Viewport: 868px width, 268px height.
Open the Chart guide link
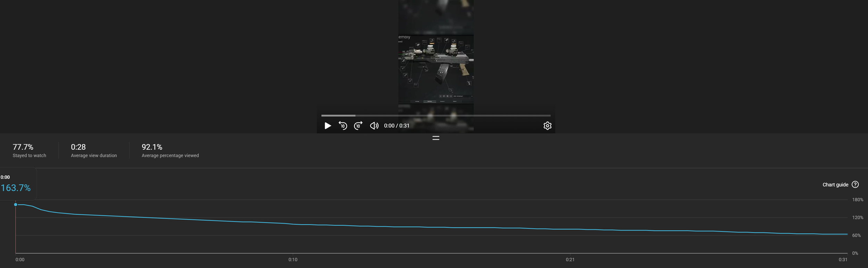(x=835, y=185)
